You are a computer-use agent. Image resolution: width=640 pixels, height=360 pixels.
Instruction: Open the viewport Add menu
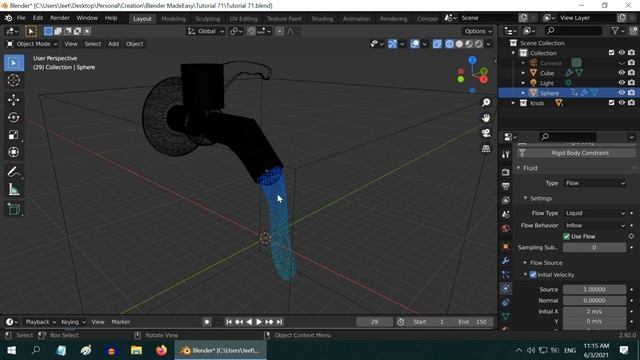(113, 44)
